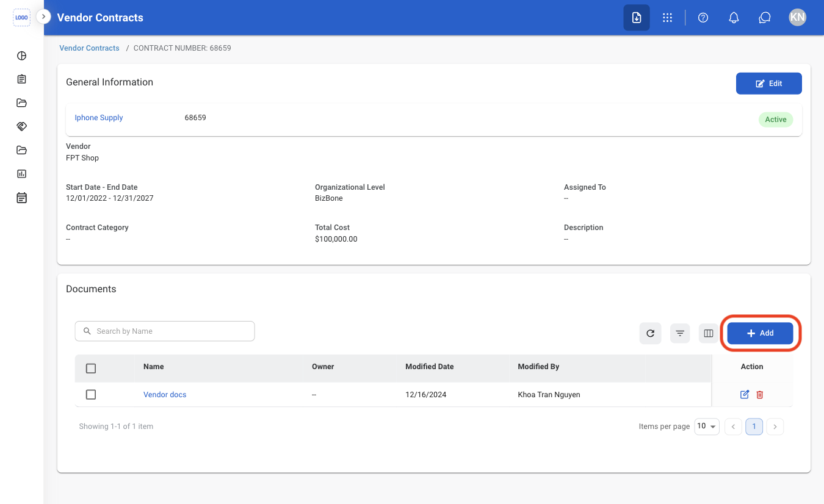Open the tag icon in the sidebar
824x504 pixels.
21,126
